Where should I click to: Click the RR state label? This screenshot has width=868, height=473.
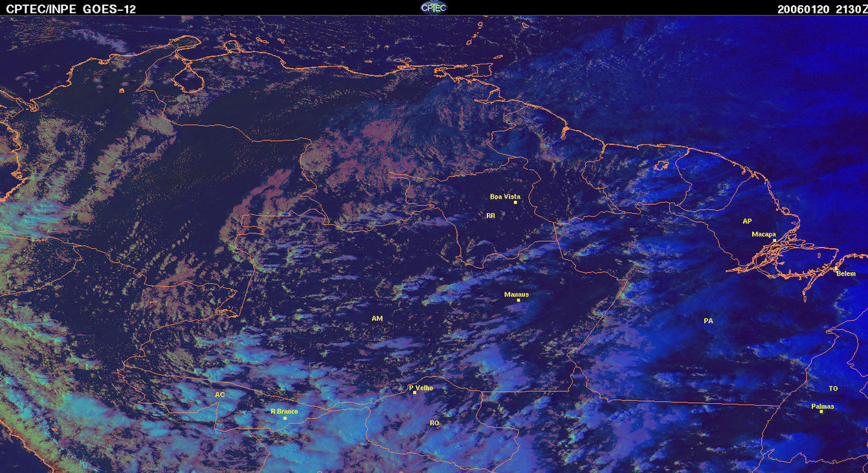coord(491,216)
